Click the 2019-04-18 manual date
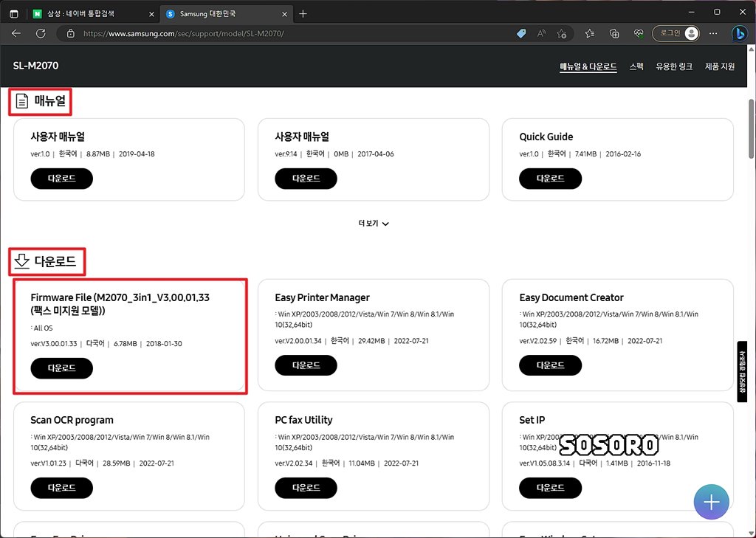The width and height of the screenshot is (756, 538). [x=137, y=154]
